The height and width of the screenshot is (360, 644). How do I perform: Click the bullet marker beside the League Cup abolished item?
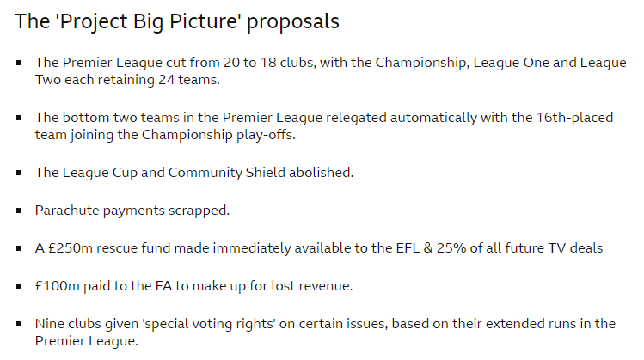(18, 172)
